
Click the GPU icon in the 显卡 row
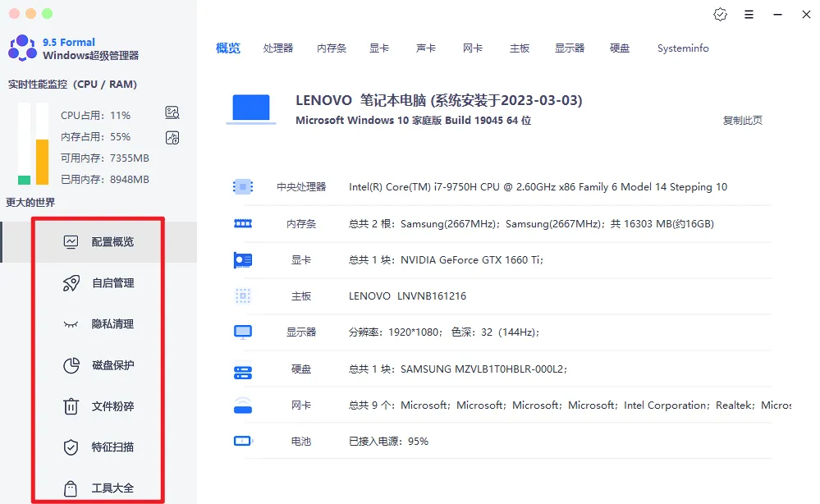[243, 259]
